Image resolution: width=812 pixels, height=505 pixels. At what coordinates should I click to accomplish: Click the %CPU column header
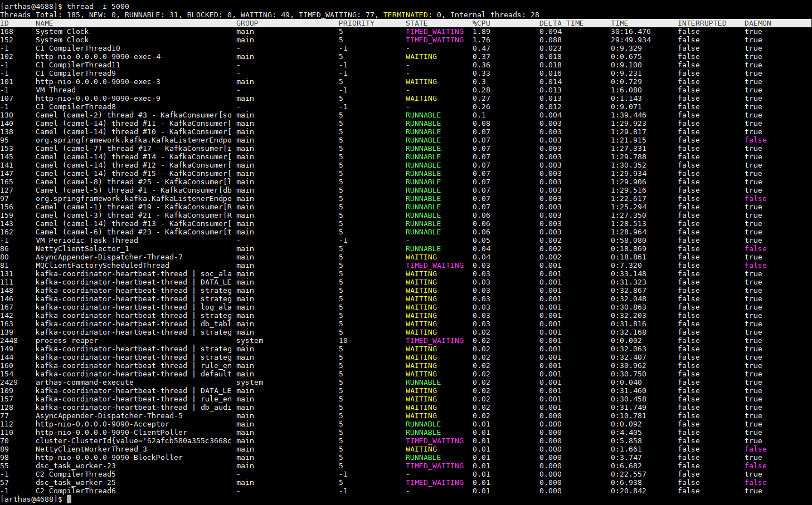482,23
